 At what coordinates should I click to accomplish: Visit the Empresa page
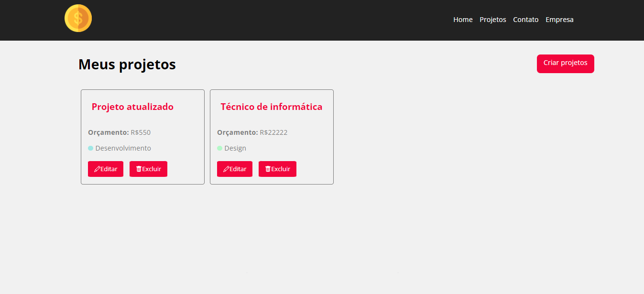pos(559,20)
